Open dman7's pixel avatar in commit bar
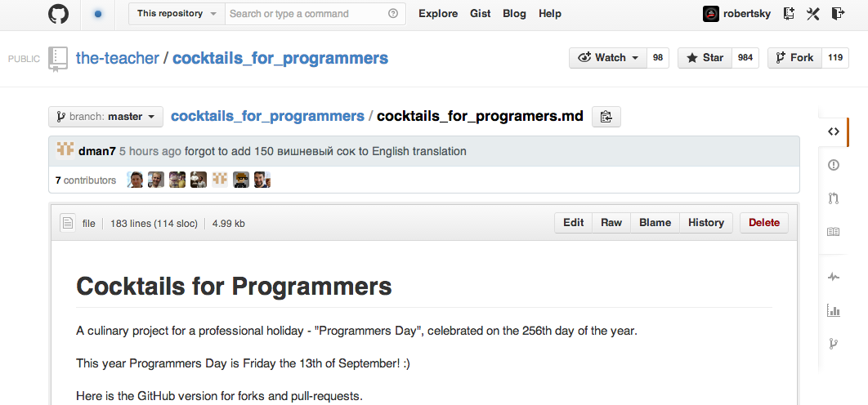The height and width of the screenshot is (405, 868). pos(65,149)
